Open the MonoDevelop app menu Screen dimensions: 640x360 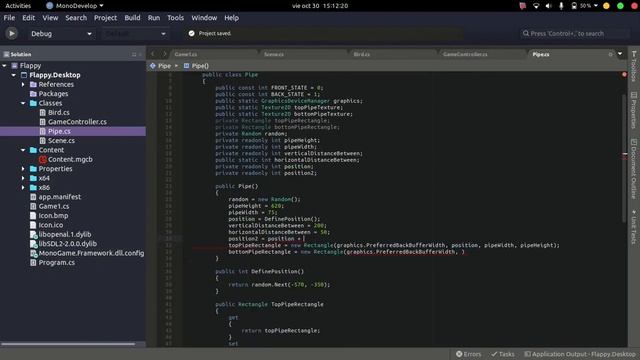pyautogui.click(x=75, y=6)
